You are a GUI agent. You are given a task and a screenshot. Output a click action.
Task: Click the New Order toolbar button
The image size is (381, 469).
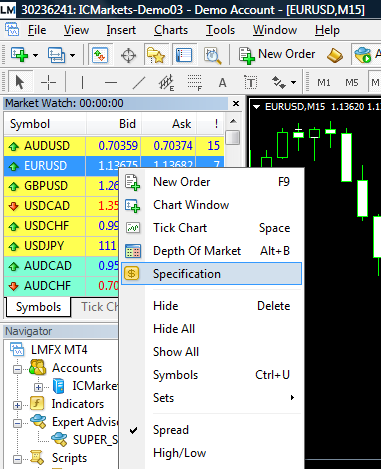(277, 55)
